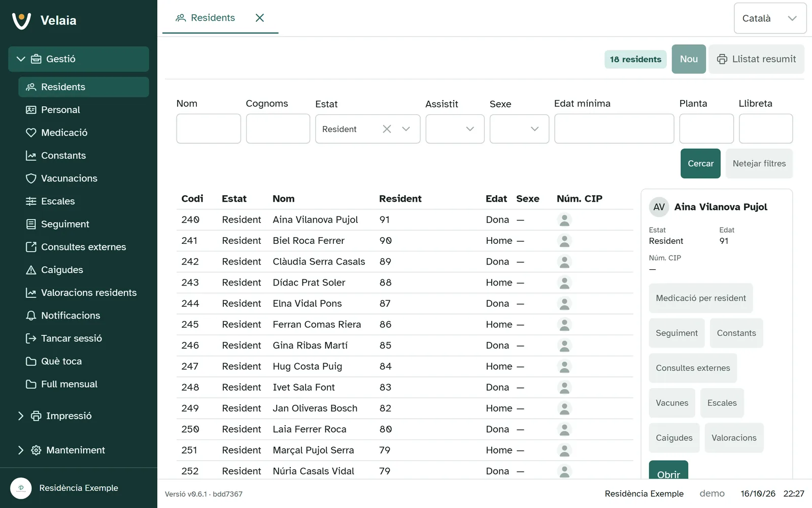Click the Tancar sessió logout icon
This screenshot has width=812, height=508.
pyautogui.click(x=31, y=338)
